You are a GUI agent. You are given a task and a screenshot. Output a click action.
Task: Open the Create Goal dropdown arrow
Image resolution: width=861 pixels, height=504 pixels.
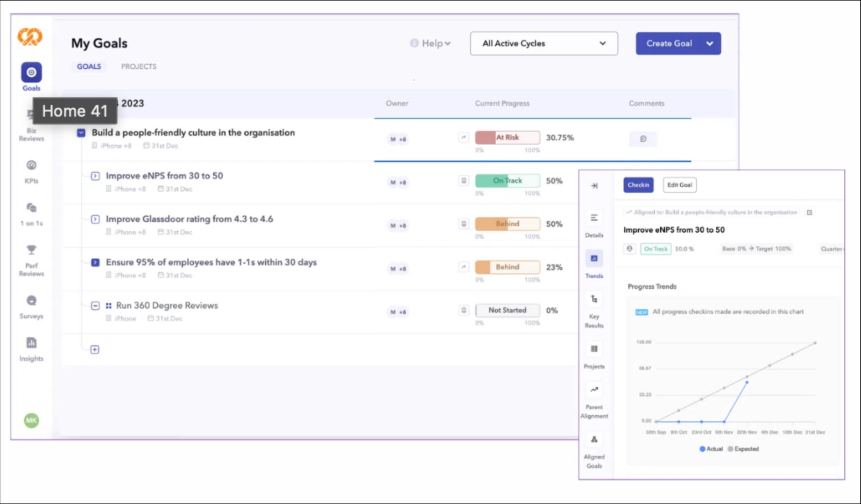coord(709,44)
